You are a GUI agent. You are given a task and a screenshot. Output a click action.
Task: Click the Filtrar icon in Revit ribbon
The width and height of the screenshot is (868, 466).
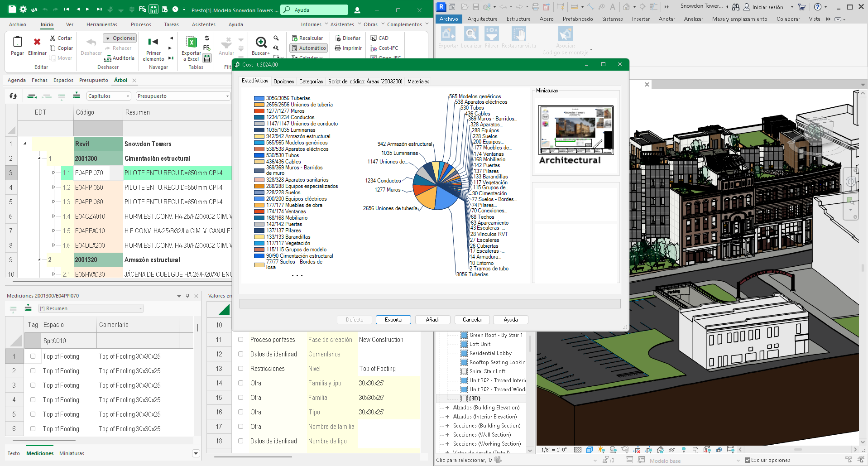click(491, 34)
